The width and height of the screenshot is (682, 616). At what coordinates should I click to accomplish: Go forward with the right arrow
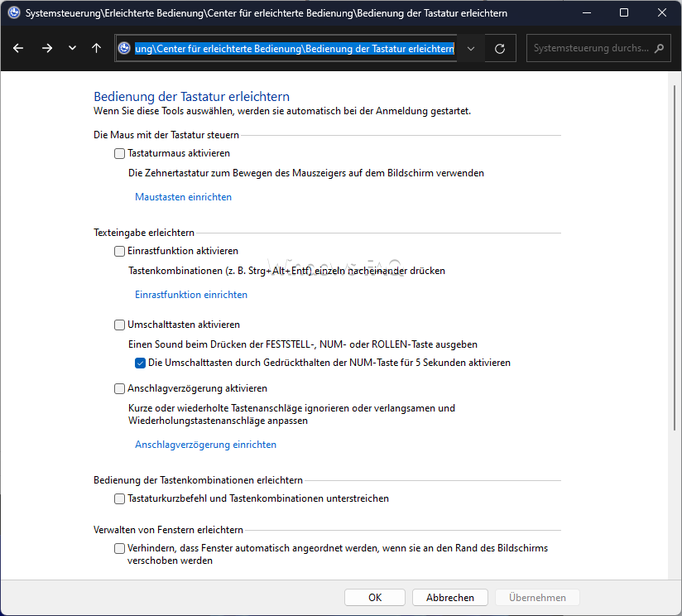47,48
